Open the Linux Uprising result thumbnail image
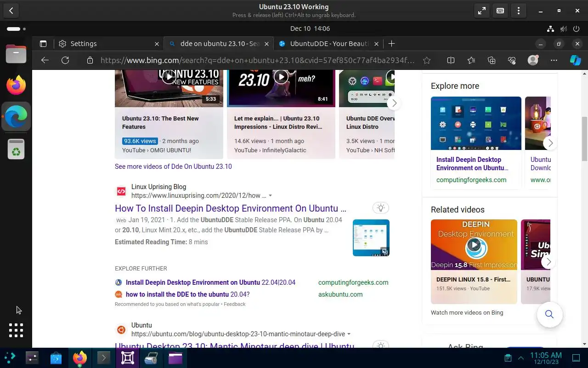The width and height of the screenshot is (588, 368). [x=371, y=238]
